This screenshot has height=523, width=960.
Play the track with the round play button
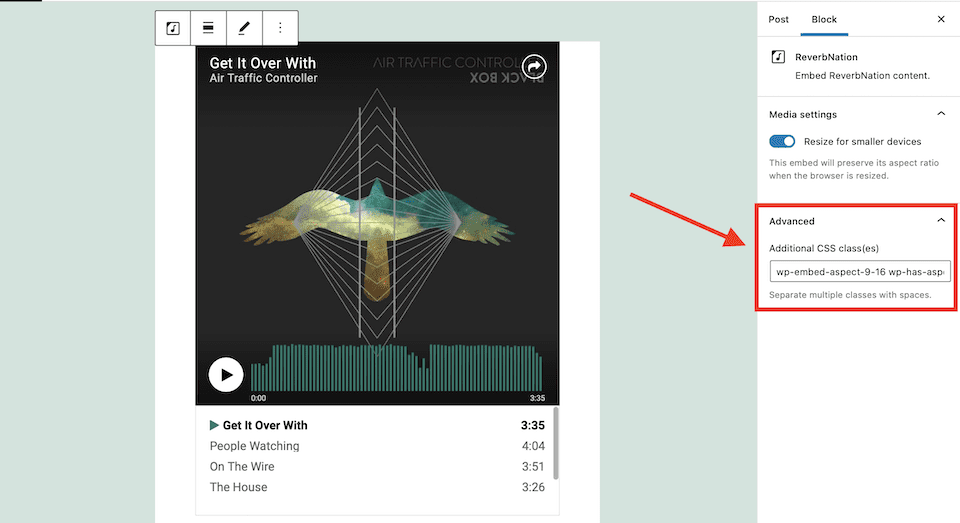pos(226,374)
